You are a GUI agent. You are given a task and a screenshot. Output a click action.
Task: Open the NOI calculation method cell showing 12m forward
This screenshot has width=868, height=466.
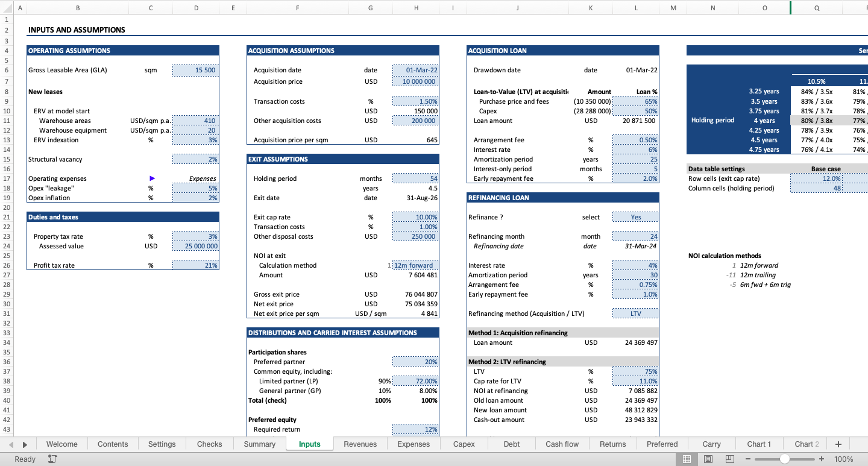[x=416, y=265]
